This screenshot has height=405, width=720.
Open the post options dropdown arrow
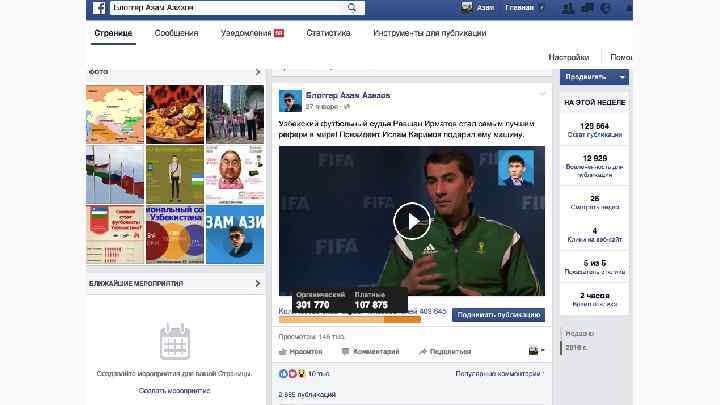click(x=542, y=94)
